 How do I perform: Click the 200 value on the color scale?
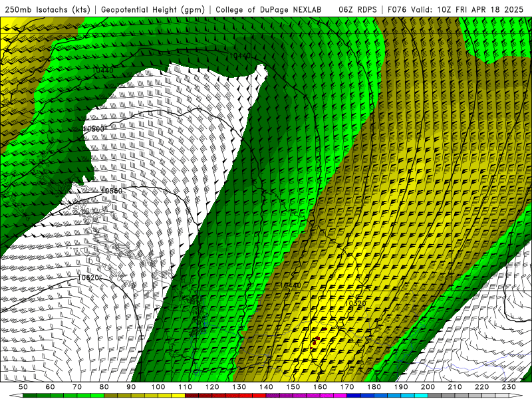(x=428, y=387)
